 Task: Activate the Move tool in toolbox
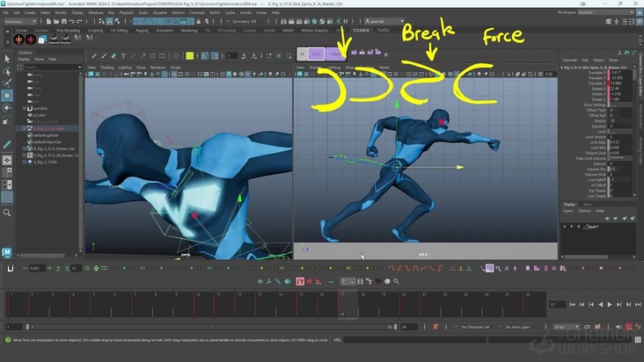7,96
